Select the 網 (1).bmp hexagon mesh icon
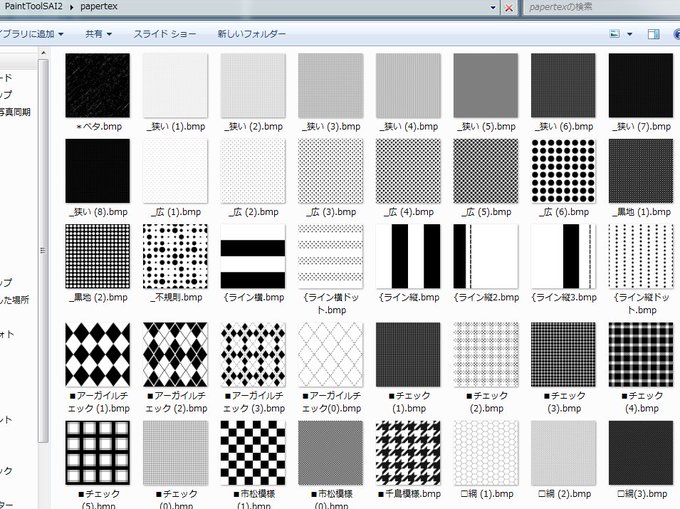 click(x=486, y=453)
